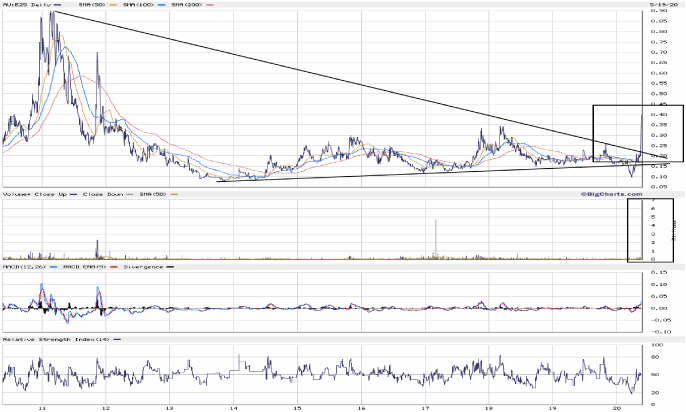Click the volume spike rectangle at far right

point(639,230)
